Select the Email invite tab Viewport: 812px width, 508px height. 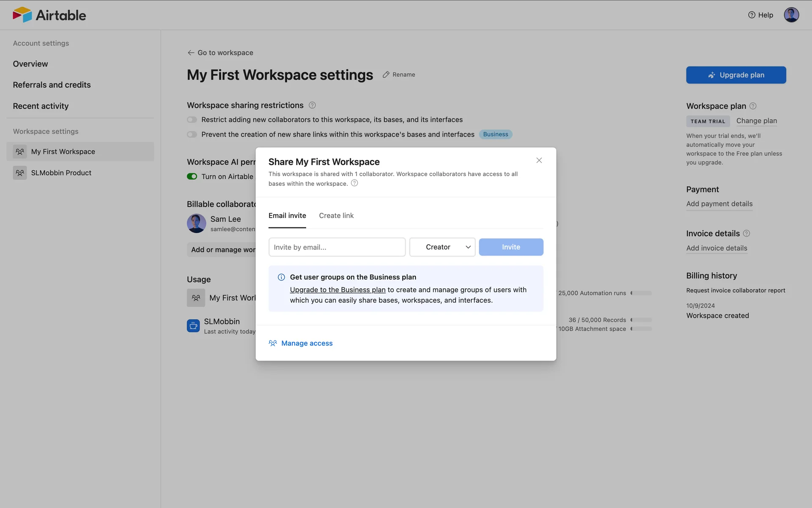(x=287, y=215)
